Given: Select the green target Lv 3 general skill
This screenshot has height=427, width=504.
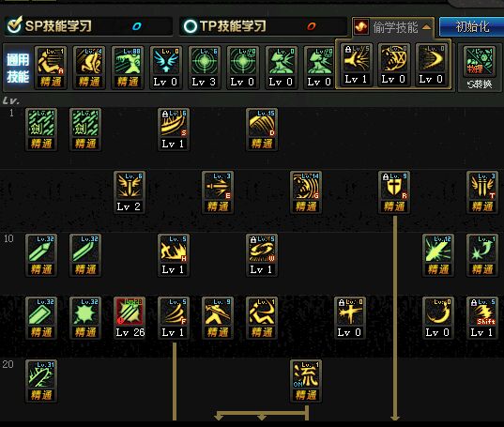Looking at the screenshot, I should click(x=204, y=68).
